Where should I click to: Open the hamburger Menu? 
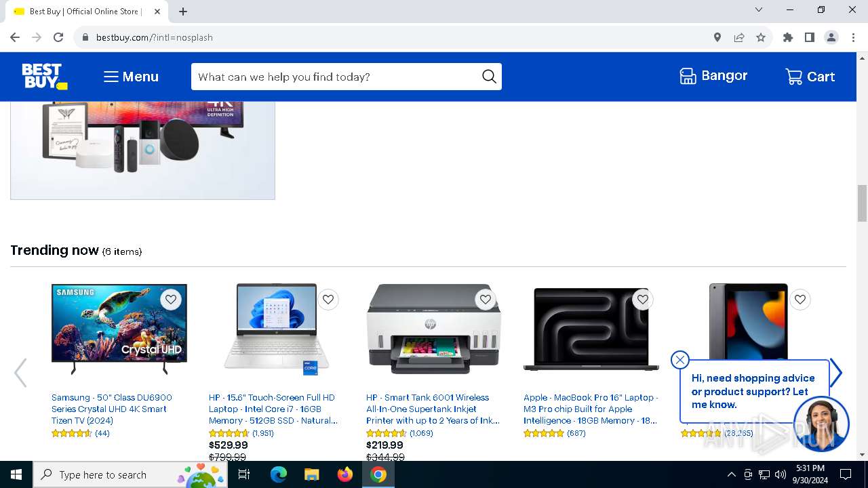coord(131,77)
